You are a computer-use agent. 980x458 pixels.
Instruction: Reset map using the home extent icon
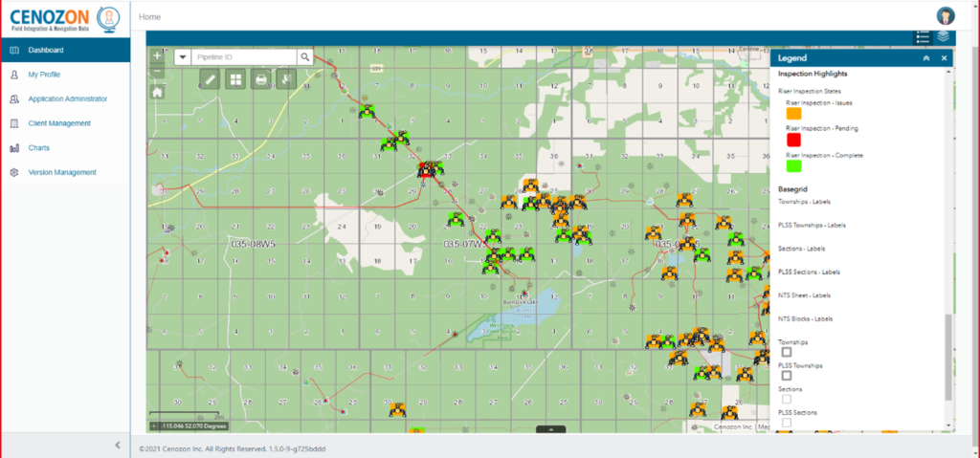coord(157,93)
